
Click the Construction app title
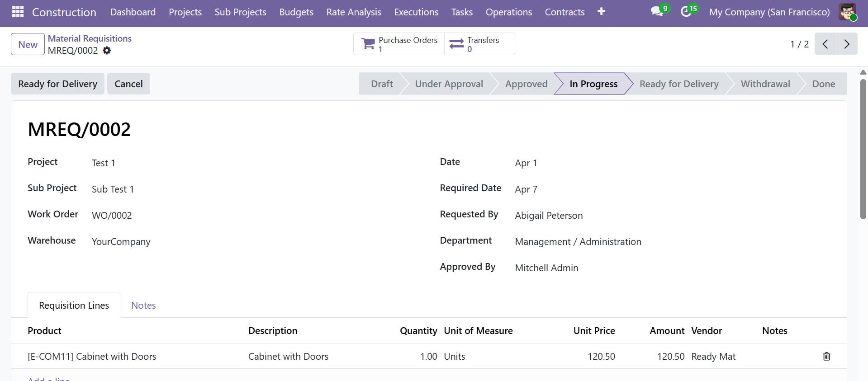pyautogui.click(x=64, y=12)
